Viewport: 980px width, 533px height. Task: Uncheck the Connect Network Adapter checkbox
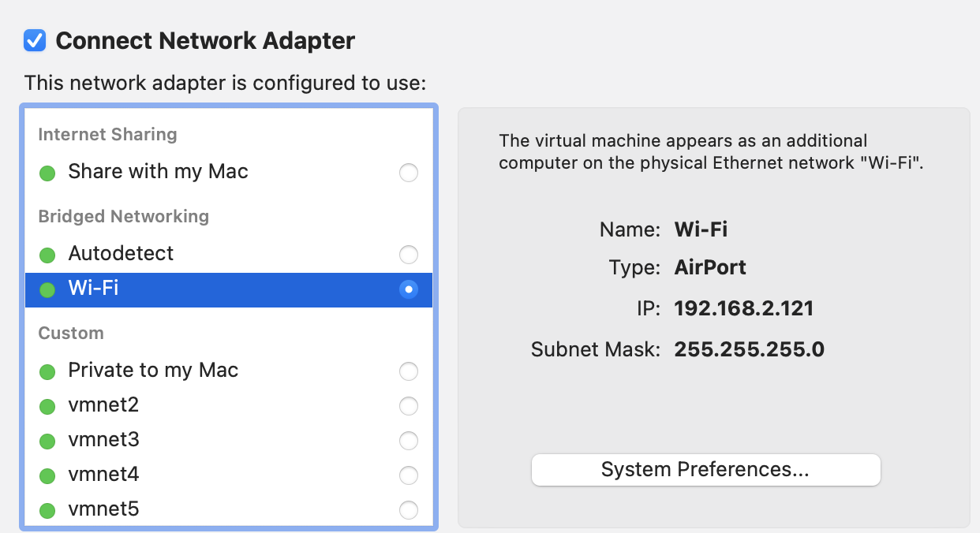tap(35, 40)
